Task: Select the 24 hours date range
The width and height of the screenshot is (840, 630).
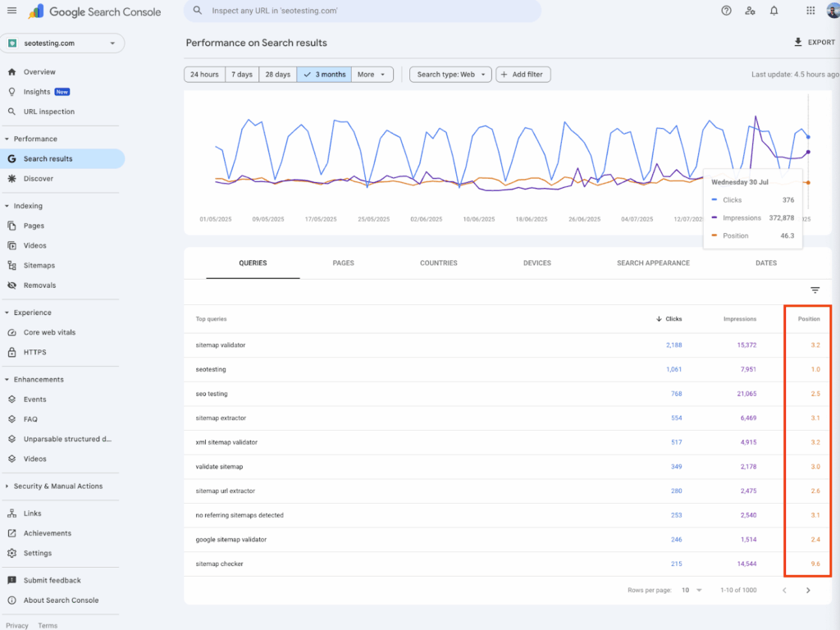Action: click(204, 75)
